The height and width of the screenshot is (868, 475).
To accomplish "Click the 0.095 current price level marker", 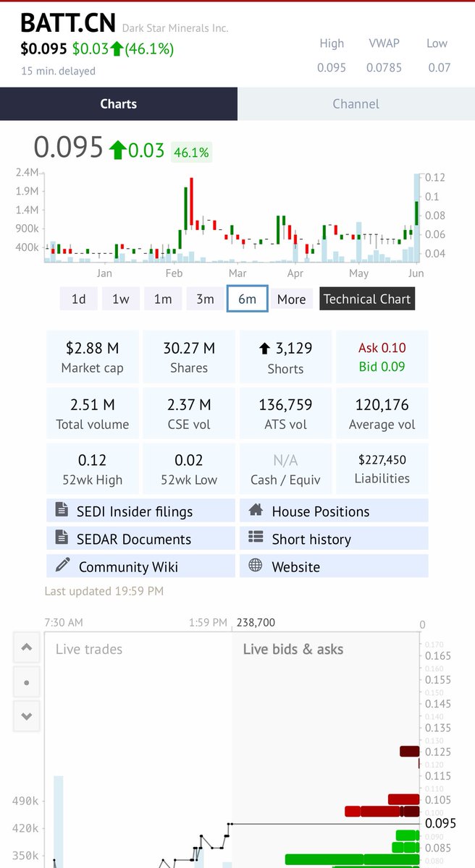I will (440, 823).
